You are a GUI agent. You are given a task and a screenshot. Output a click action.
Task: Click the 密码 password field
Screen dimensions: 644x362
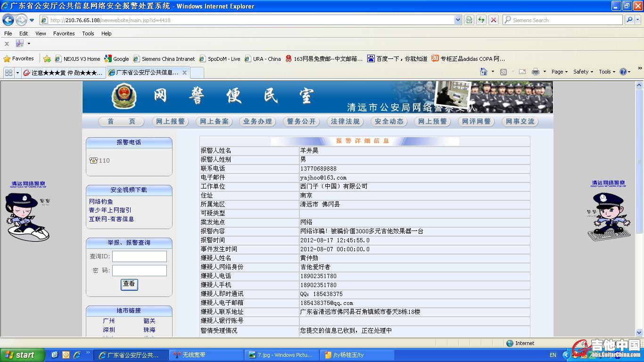click(x=139, y=271)
